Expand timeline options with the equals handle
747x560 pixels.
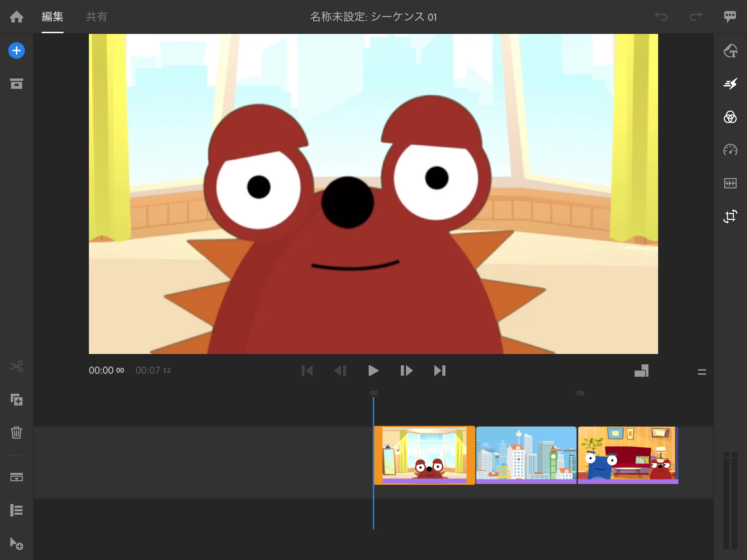coord(702,372)
